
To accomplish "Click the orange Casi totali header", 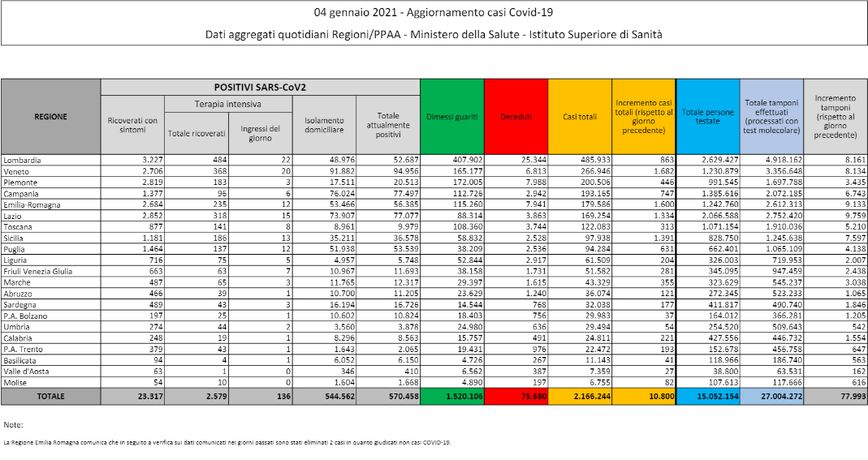I will (x=580, y=117).
